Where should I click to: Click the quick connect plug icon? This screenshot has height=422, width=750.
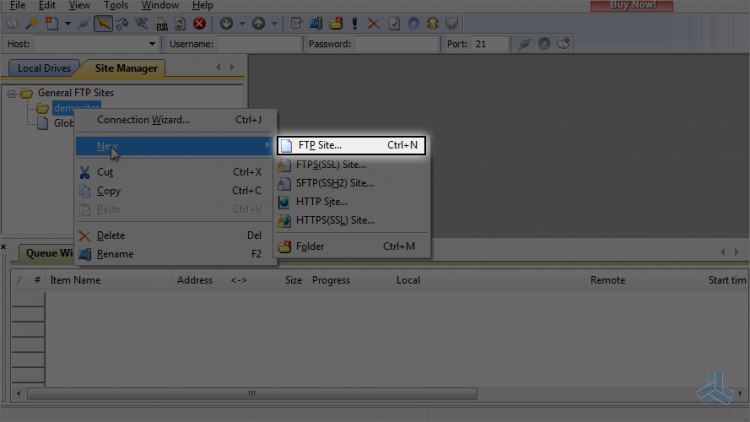click(x=525, y=44)
